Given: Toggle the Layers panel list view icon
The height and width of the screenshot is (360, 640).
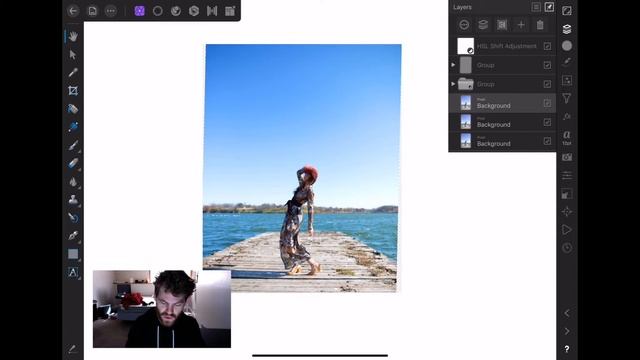Looking at the screenshot, I should click(x=536, y=7).
